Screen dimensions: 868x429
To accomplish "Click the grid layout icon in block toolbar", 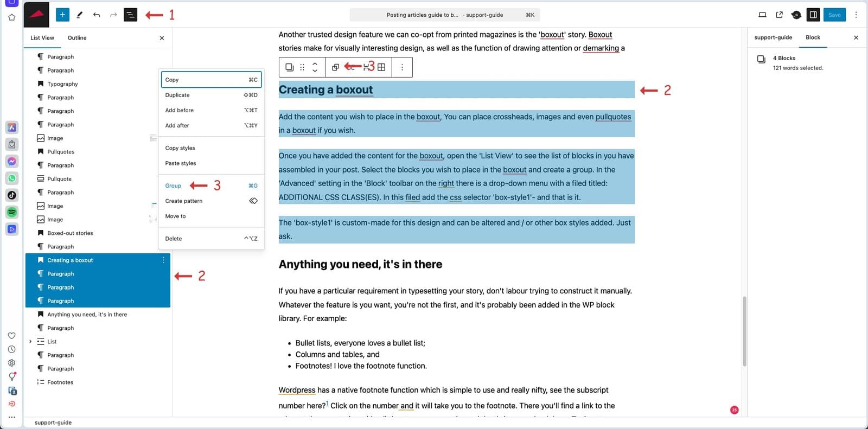I will (381, 67).
